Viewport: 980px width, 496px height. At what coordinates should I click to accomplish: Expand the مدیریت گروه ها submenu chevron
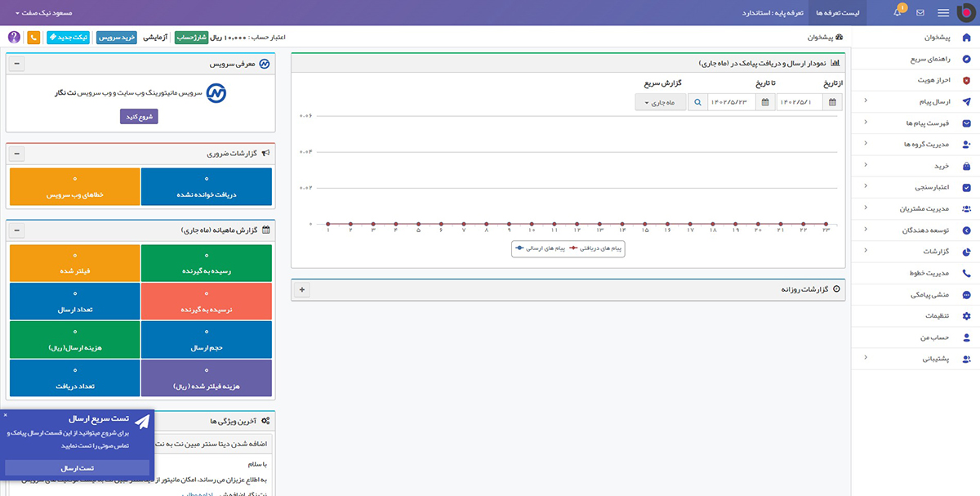point(866,144)
